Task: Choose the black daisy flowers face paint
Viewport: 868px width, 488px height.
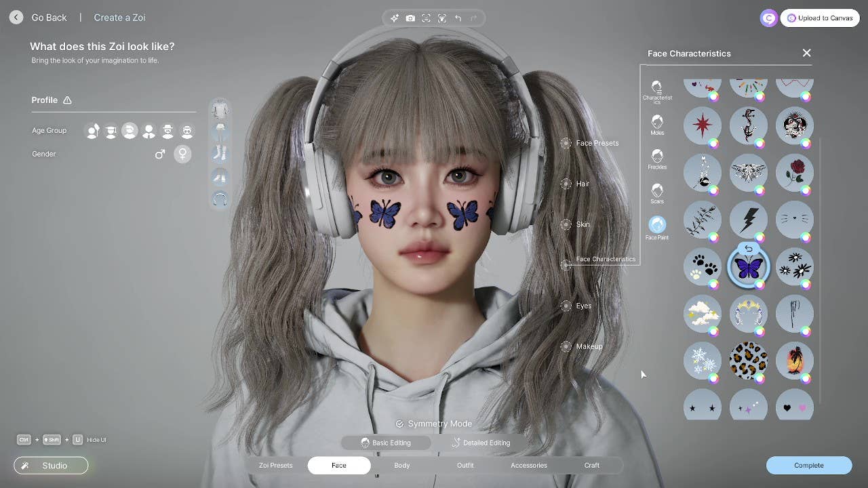Action: pos(794,266)
